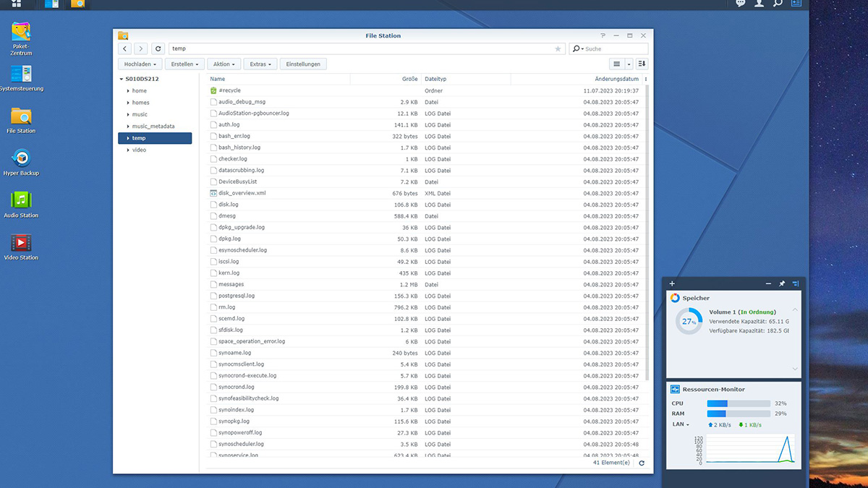Expand the home folder in the tree
Screen dimensions: 868x488
(128, 91)
